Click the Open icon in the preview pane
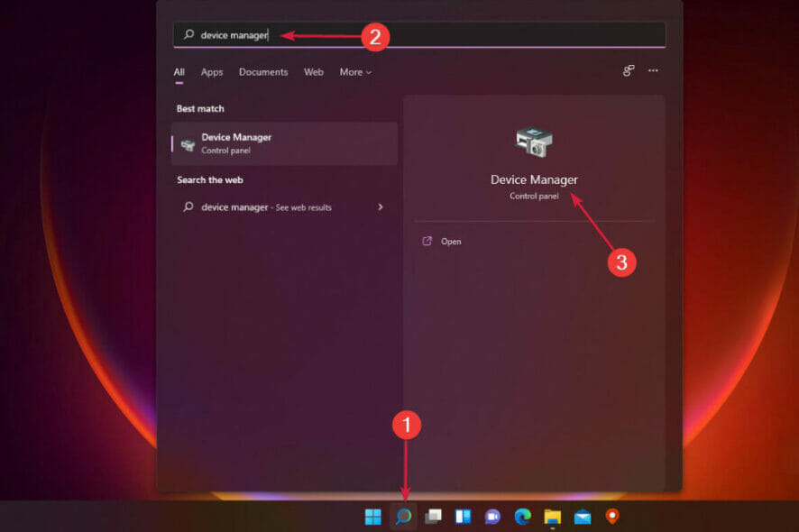799x532 pixels. point(427,241)
